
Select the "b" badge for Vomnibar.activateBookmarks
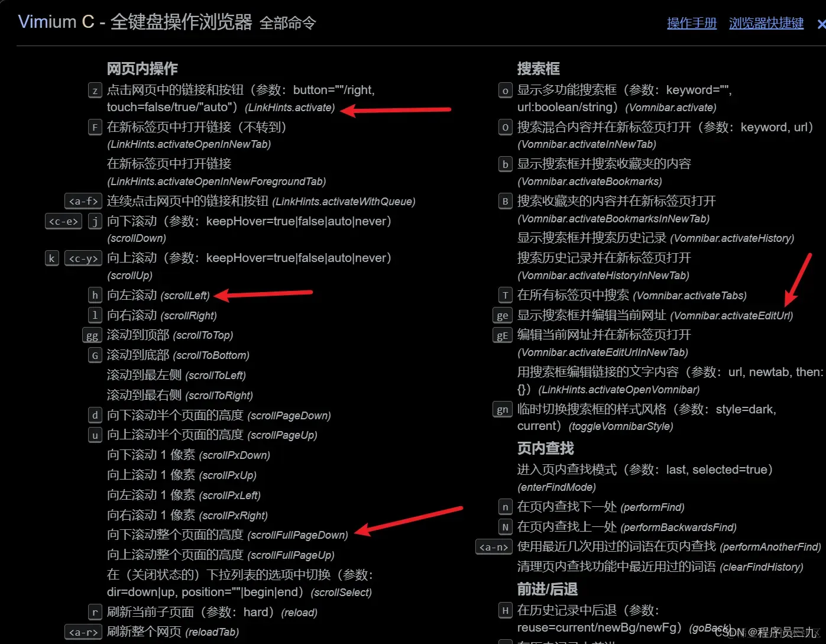[x=505, y=164]
